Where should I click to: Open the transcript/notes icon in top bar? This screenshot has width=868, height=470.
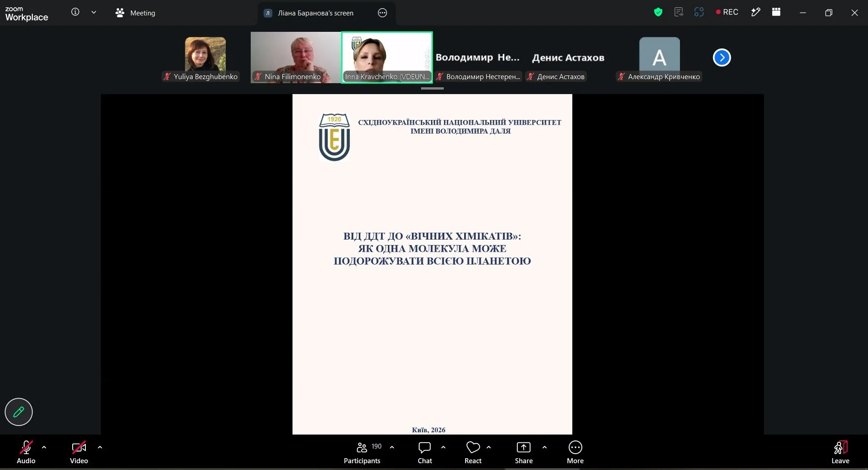(x=679, y=12)
